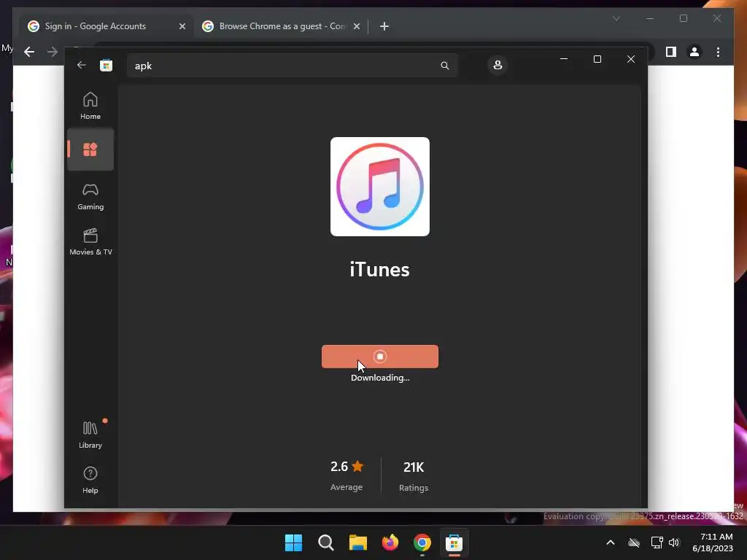Minimize the Microsoft Store window
Screen dimensions: 747x560
[x=564, y=59]
